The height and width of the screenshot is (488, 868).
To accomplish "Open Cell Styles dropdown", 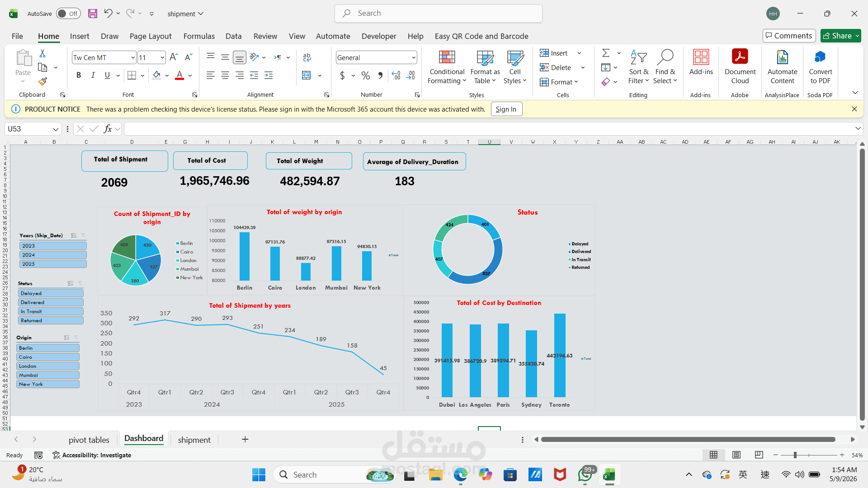I will click(515, 66).
